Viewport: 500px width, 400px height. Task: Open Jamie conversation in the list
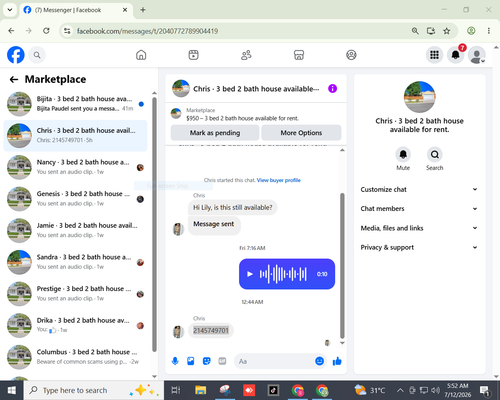[76, 231]
